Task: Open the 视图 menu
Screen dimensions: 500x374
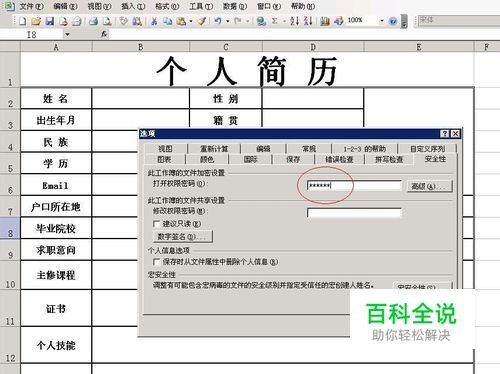Action: click(99, 6)
